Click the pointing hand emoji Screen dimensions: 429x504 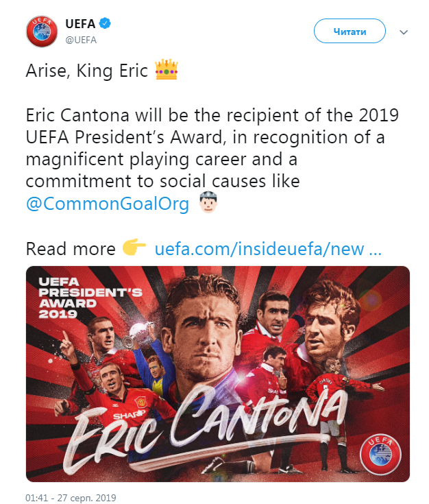[134, 248]
